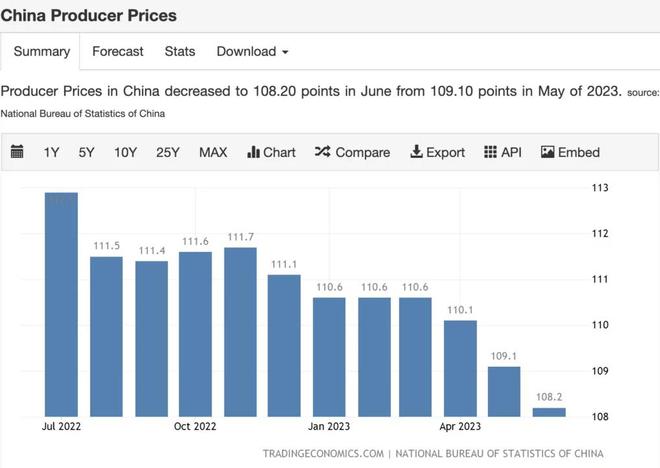Click the Compare shuffle icon
The image size is (660, 468).
322,152
